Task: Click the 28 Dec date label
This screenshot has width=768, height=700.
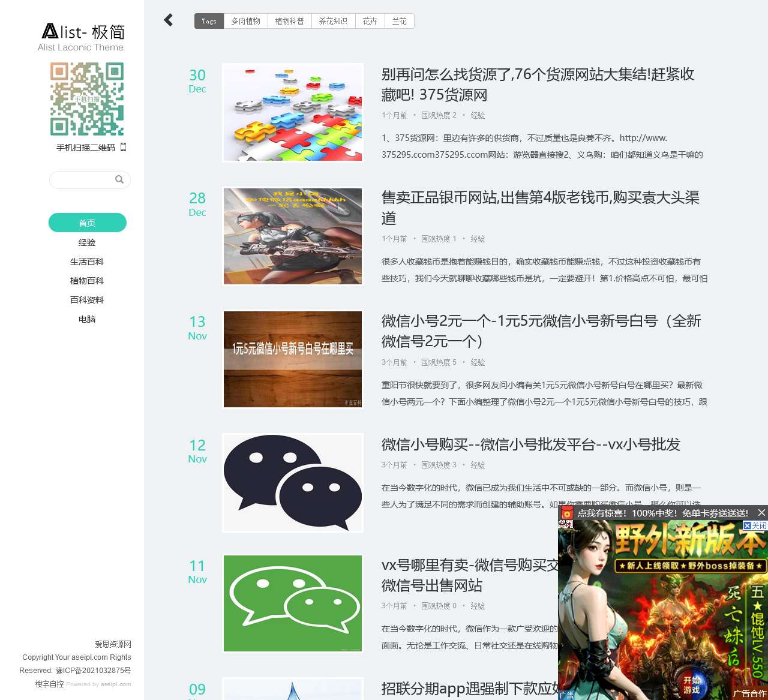Action: click(197, 204)
